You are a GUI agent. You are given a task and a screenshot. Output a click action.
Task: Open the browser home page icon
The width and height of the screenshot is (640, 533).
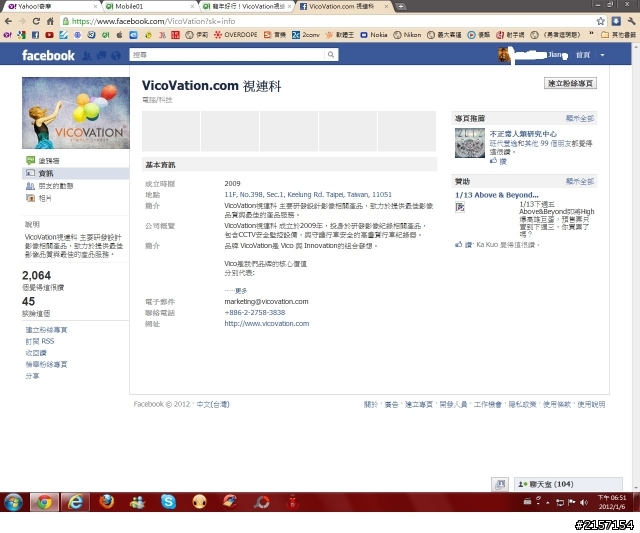50,21
